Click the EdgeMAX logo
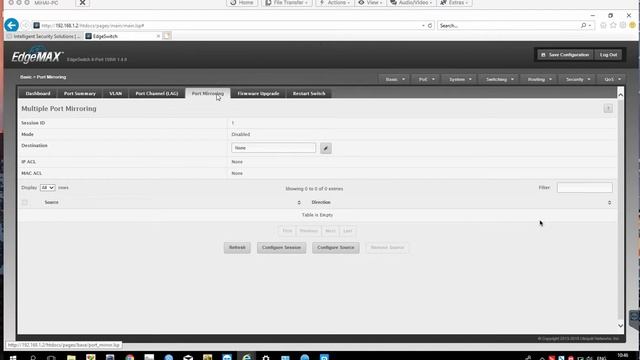This screenshot has height=360, width=640. pos(37,57)
